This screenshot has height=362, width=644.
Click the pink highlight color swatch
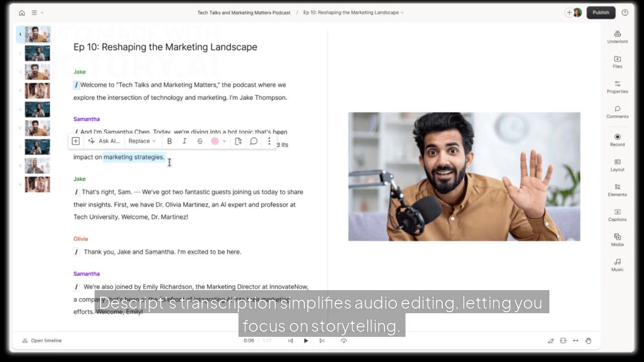click(215, 141)
